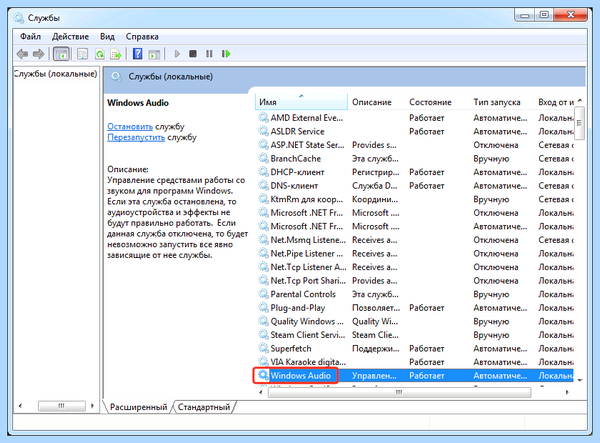Open the Действие menu
The image size is (600, 443).
click(x=70, y=37)
